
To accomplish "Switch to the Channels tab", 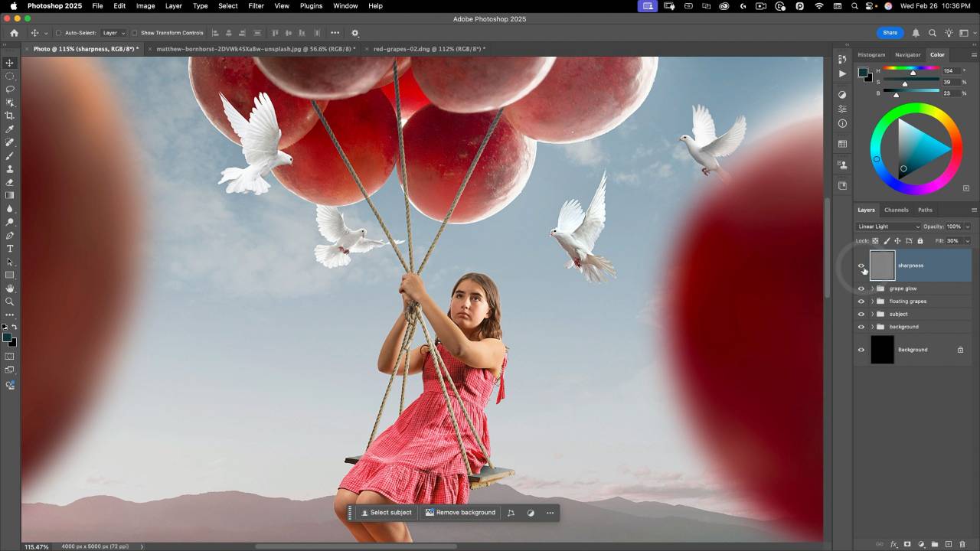I will pos(896,210).
